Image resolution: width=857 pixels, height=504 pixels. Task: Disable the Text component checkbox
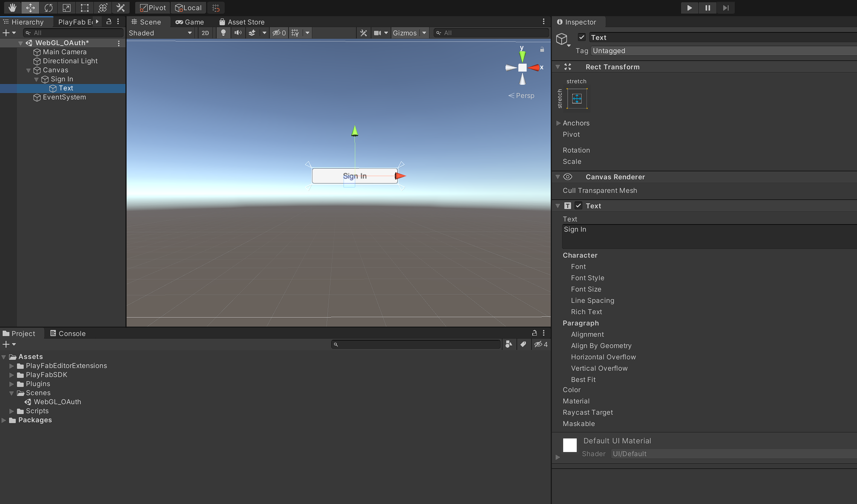pos(579,206)
